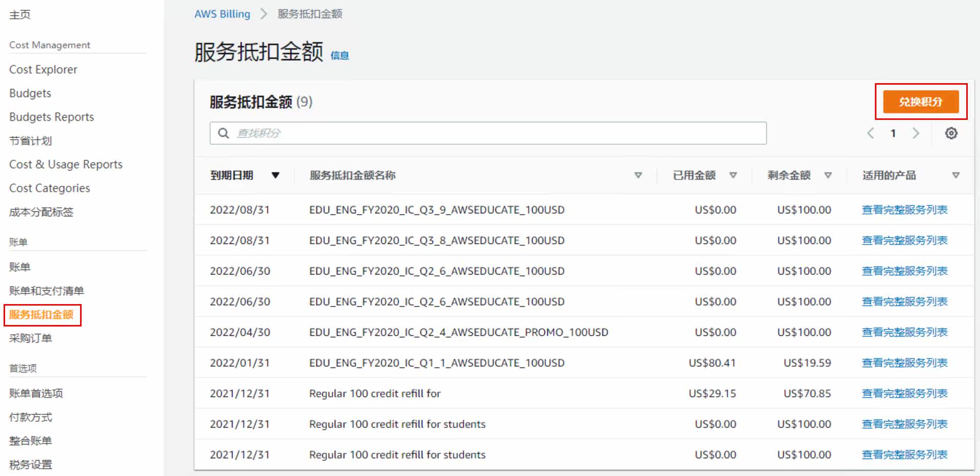Select credit name EDU_ENG_FY2020_IC_Q3_9_AWSEDUCATE_100USD
This screenshot has height=476, width=980.
(x=437, y=210)
